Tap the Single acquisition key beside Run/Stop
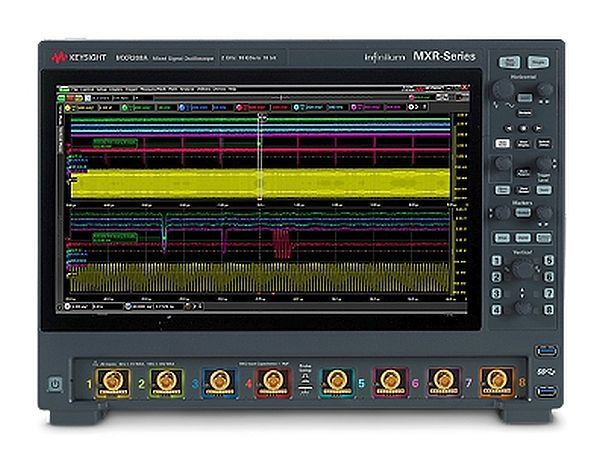 pos(538,62)
